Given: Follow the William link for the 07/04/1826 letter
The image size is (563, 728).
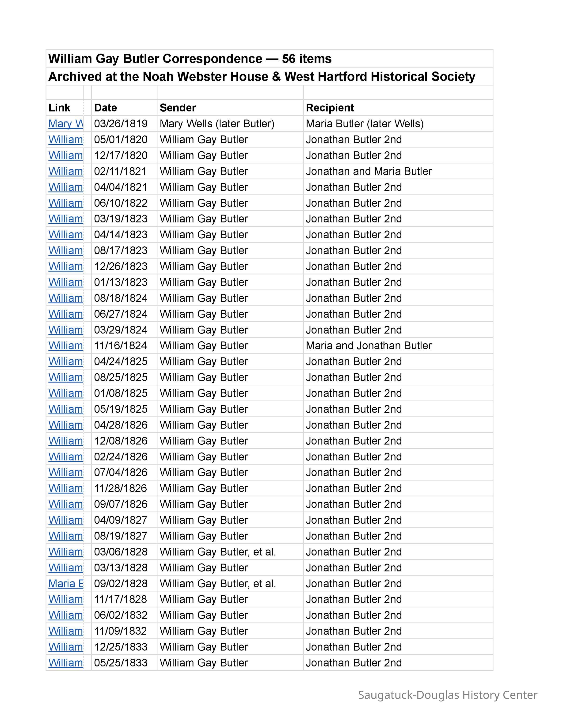Looking at the screenshot, I should point(66,473).
